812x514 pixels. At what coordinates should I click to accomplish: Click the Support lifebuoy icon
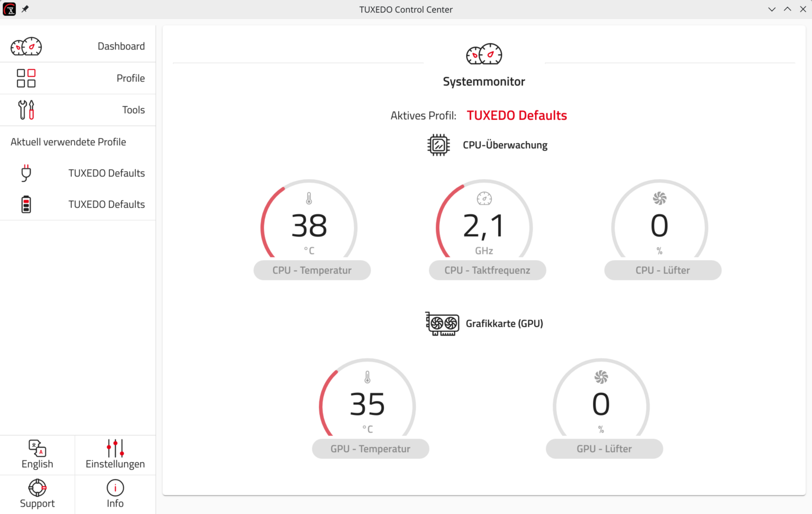(x=37, y=488)
